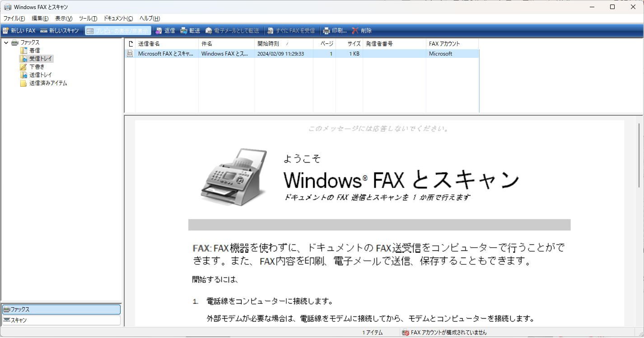This screenshot has height=338, width=644.
Task: Click the 送信済みアイテム folder icon
Action: tap(23, 83)
